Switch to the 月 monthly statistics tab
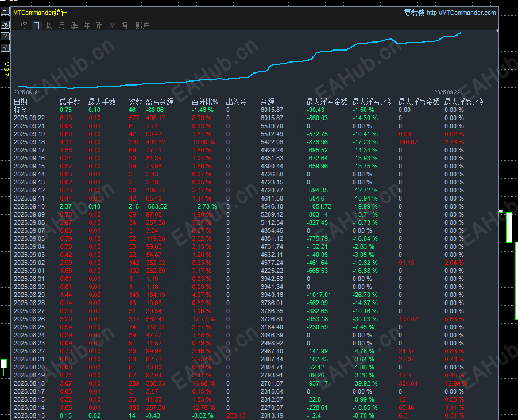 (x=61, y=25)
